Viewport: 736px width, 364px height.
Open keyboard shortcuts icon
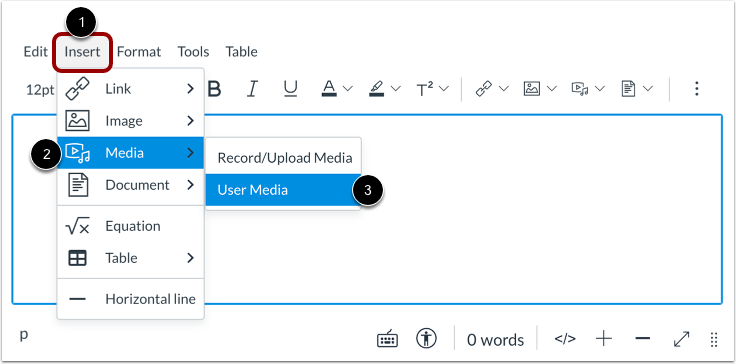[388, 339]
